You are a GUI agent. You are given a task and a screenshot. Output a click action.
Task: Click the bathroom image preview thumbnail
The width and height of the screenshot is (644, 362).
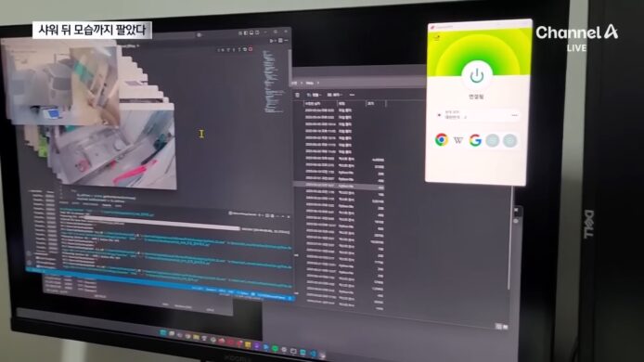(x=116, y=146)
